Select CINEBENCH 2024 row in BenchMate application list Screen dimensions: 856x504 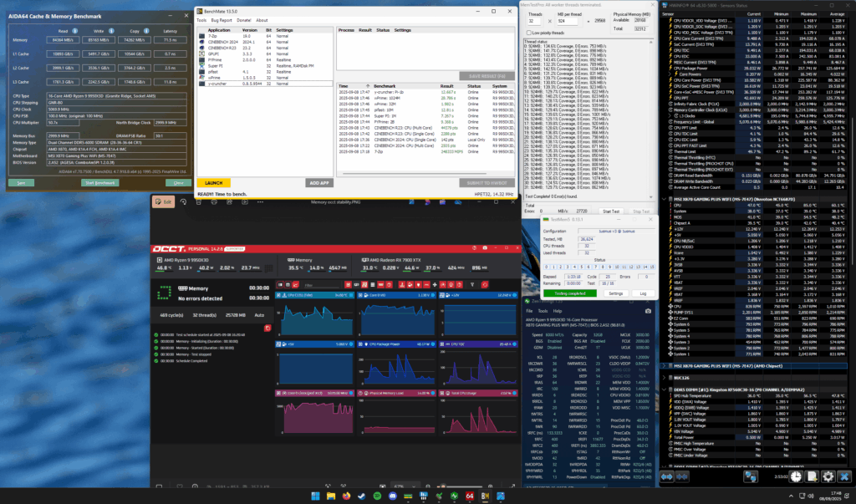click(265, 42)
